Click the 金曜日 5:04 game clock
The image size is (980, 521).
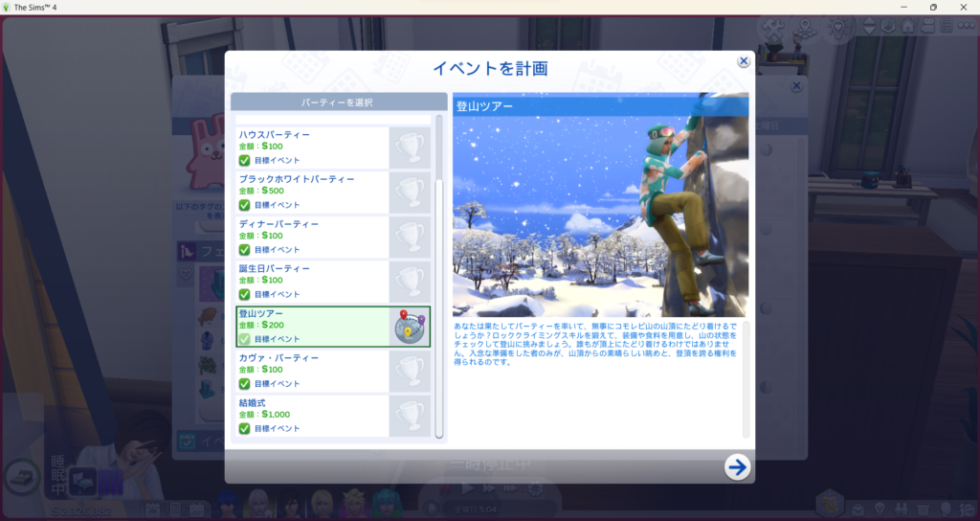click(475, 510)
